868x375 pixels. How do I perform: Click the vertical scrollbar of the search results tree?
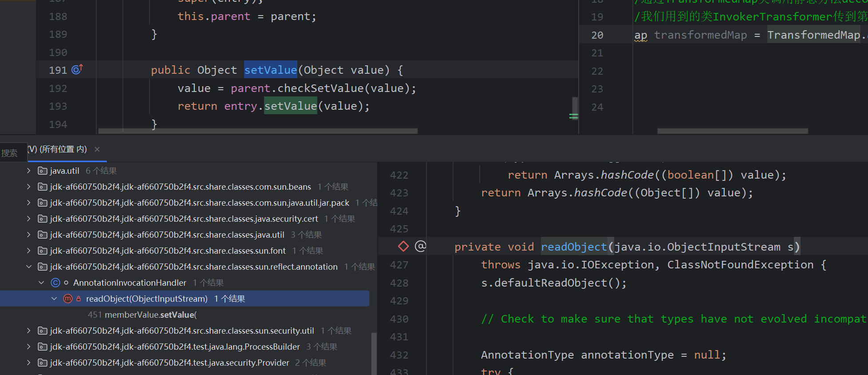point(374,353)
